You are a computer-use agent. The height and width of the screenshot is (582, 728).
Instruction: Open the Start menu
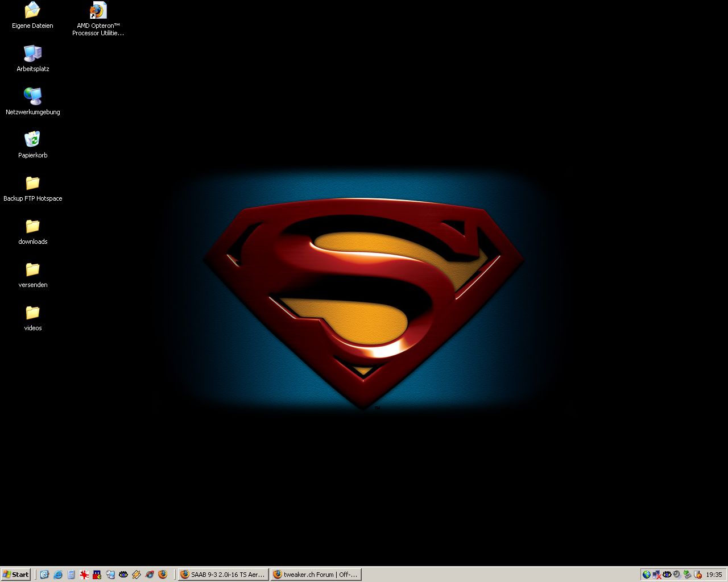pyautogui.click(x=16, y=575)
